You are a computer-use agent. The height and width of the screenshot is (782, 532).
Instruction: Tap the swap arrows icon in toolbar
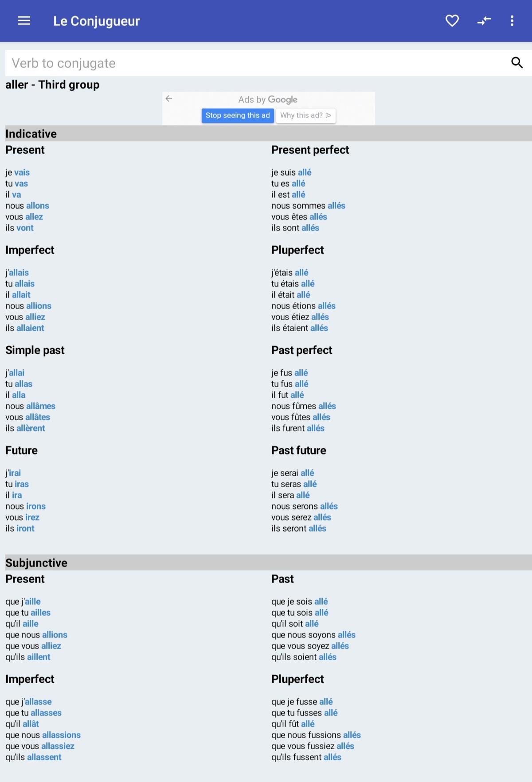click(484, 21)
